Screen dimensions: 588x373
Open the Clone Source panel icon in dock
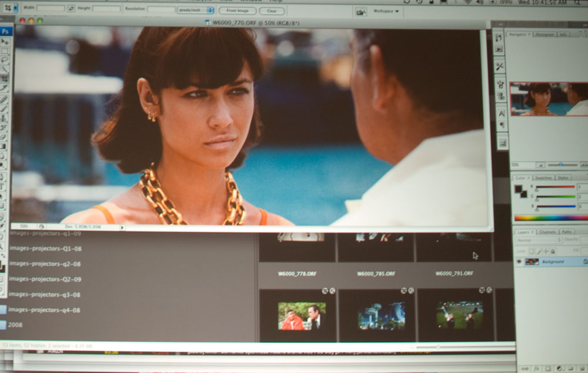(x=500, y=96)
